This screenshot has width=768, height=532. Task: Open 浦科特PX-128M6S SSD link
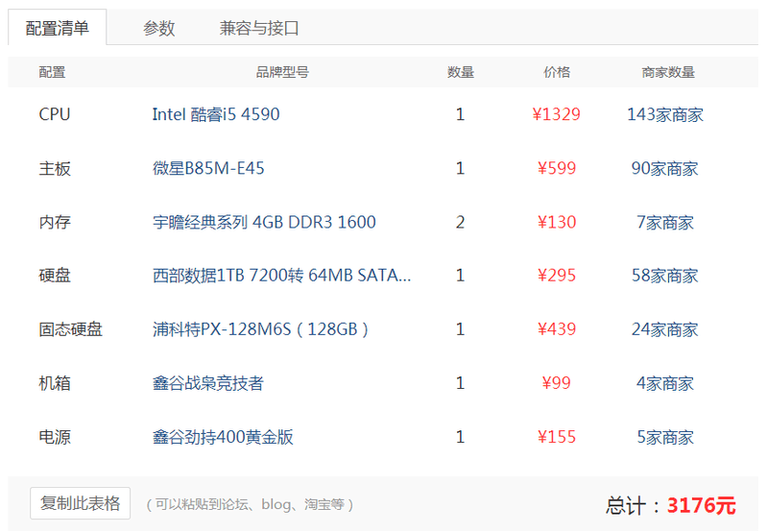tap(260, 329)
